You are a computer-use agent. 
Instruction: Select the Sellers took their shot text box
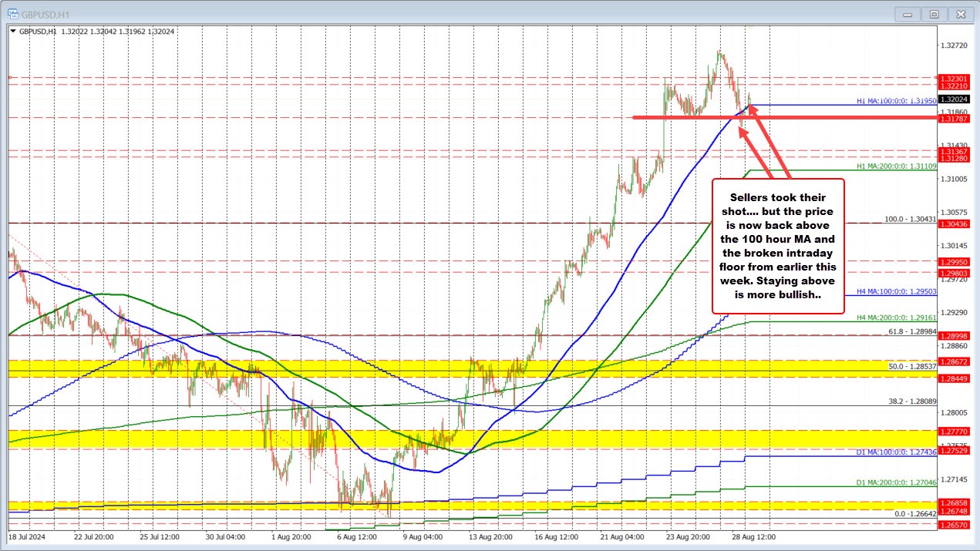point(777,245)
